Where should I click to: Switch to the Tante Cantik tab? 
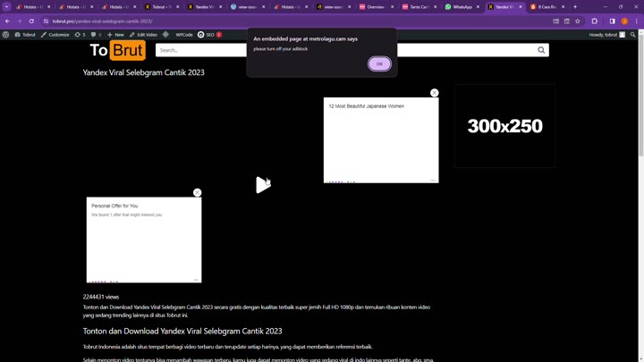[x=419, y=7]
